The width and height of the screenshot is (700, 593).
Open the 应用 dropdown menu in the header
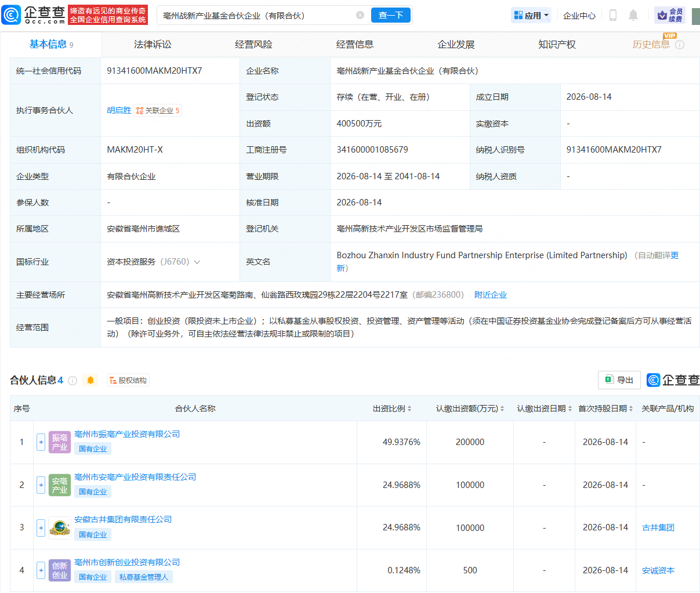[531, 15]
